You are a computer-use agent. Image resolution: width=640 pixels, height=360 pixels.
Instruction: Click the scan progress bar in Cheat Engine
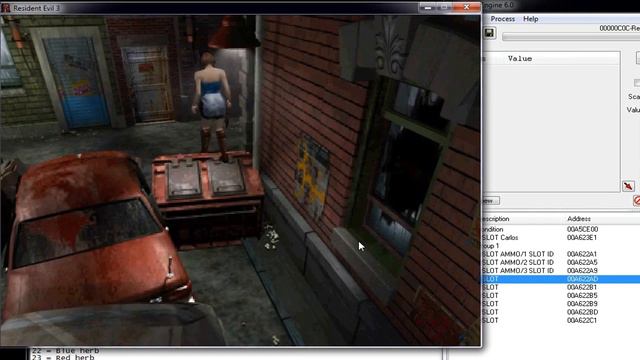tap(571, 37)
